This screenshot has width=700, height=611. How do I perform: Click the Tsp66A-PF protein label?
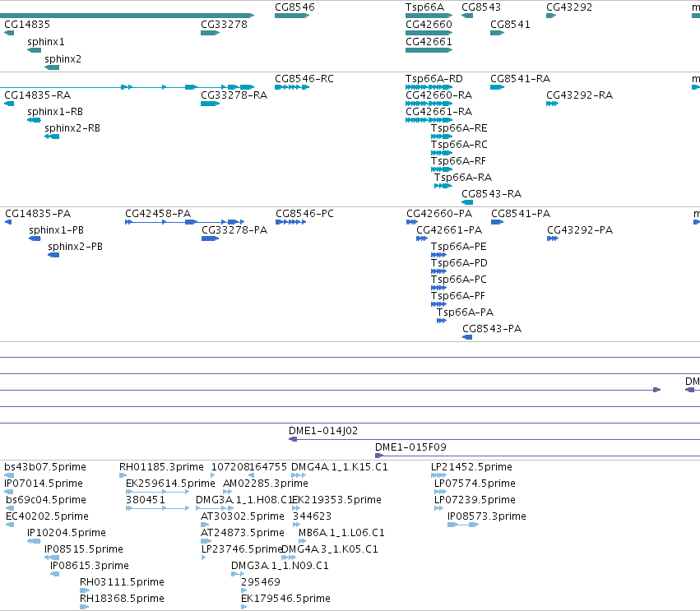click(x=457, y=296)
